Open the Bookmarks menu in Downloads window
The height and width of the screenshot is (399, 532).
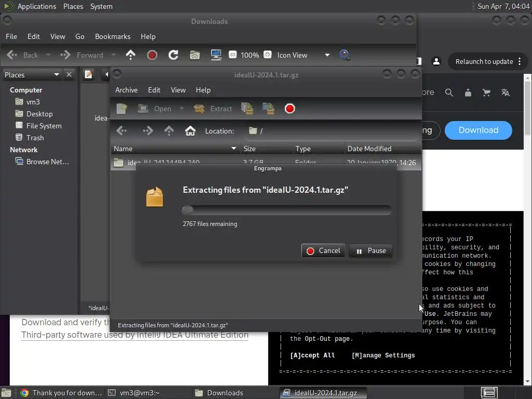pyautogui.click(x=113, y=36)
